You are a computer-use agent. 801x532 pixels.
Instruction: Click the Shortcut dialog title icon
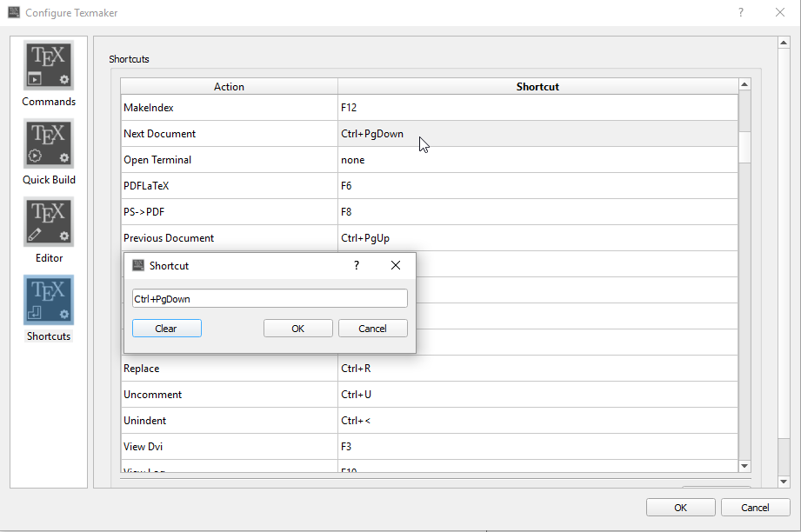click(138, 265)
